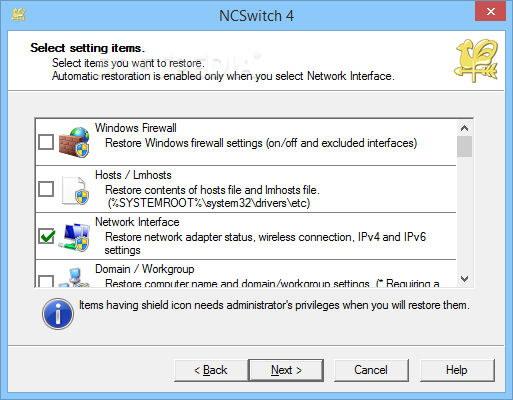
Task: Click the Network Interface computer icon
Action: pos(74,237)
